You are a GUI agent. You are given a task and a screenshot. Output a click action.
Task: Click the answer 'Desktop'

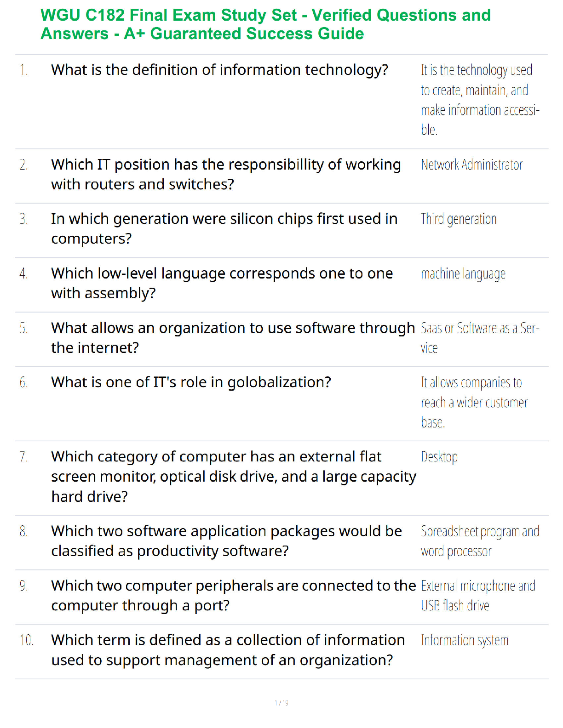tap(439, 457)
